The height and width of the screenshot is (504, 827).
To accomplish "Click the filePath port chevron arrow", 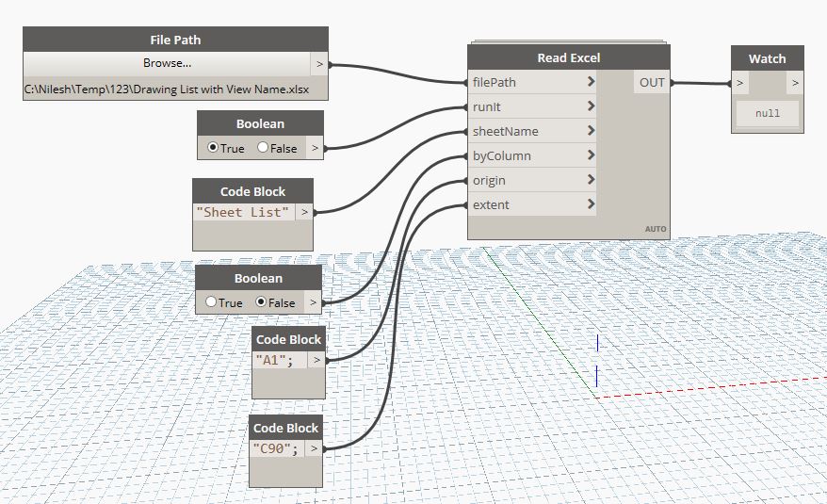I will 591,82.
